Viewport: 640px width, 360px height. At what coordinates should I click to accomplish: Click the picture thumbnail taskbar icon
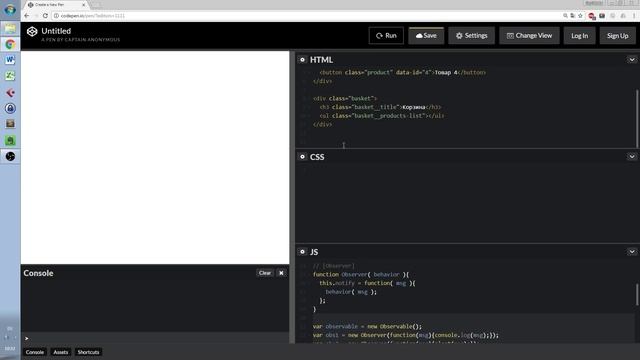click(10, 124)
